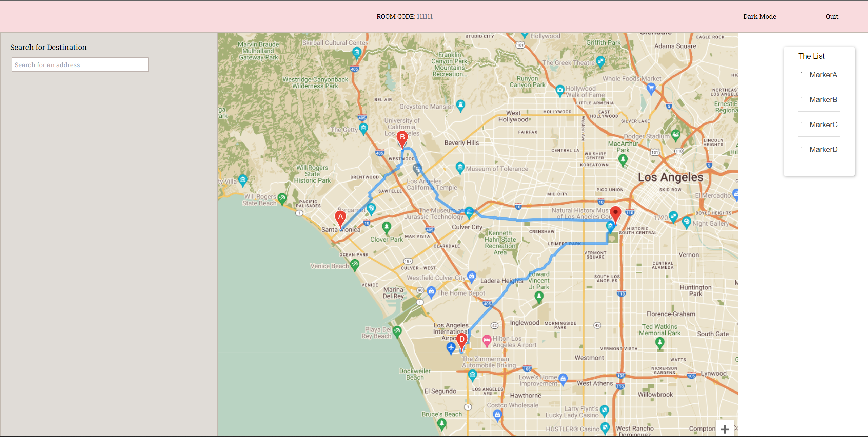Choose MarkerC from The List

tap(823, 125)
